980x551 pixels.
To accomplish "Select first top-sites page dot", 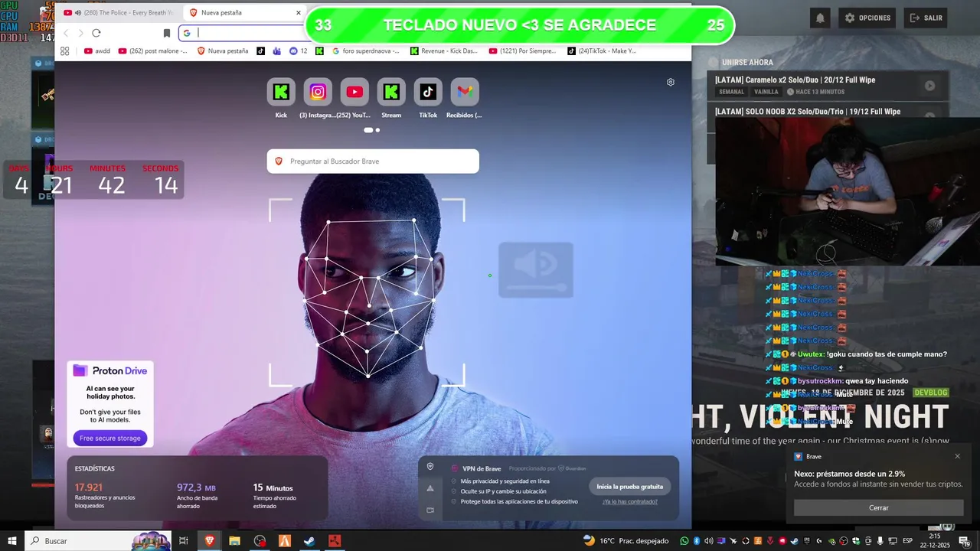I will (x=368, y=130).
